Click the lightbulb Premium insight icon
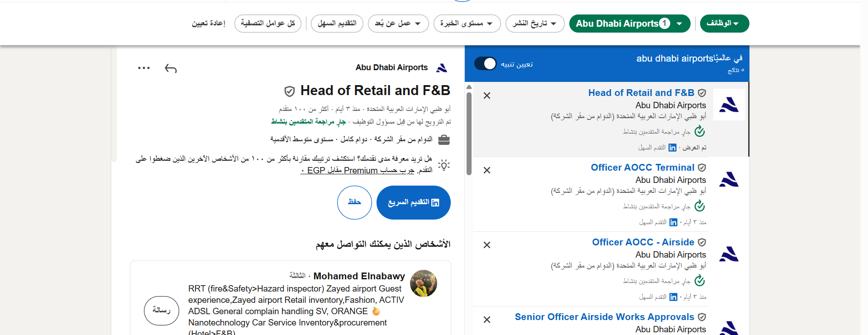868x335 pixels. [x=444, y=165]
